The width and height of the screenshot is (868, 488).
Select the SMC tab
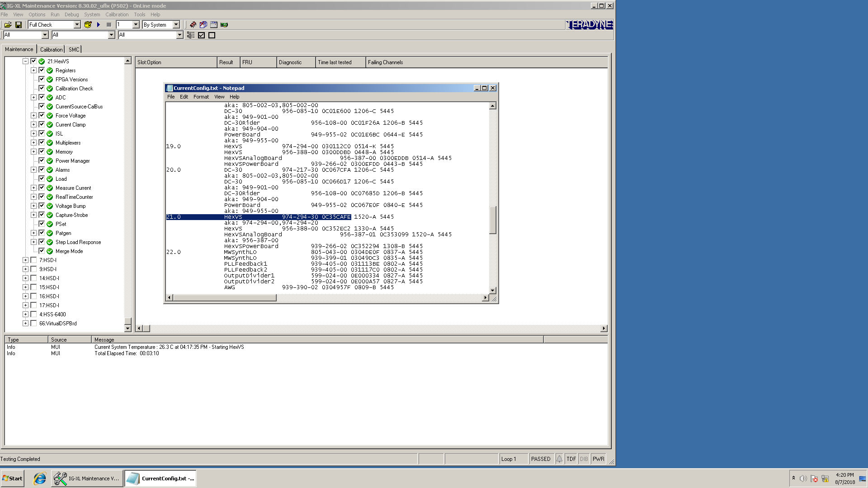pos(73,49)
